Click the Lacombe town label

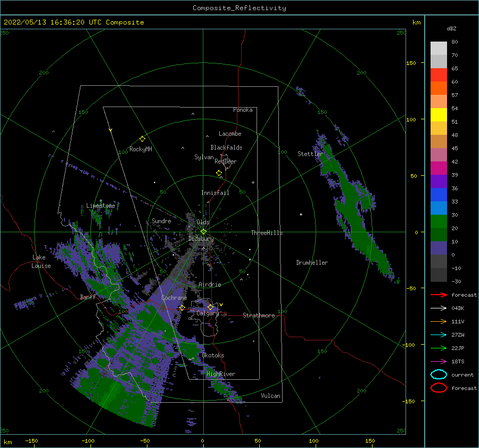pos(230,134)
